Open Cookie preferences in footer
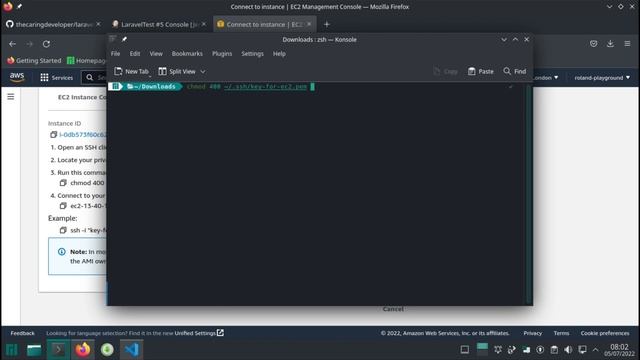Screen dimensions: 640x360 605,333
